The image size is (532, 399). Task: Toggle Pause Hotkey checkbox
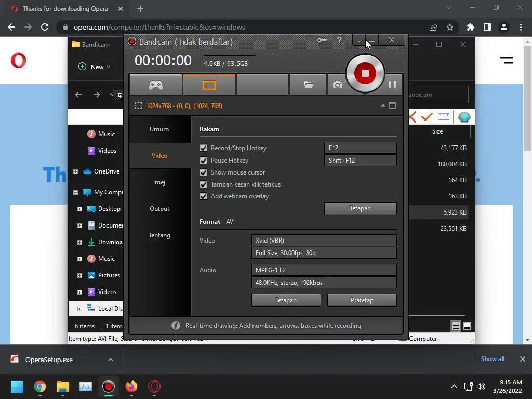(x=203, y=160)
